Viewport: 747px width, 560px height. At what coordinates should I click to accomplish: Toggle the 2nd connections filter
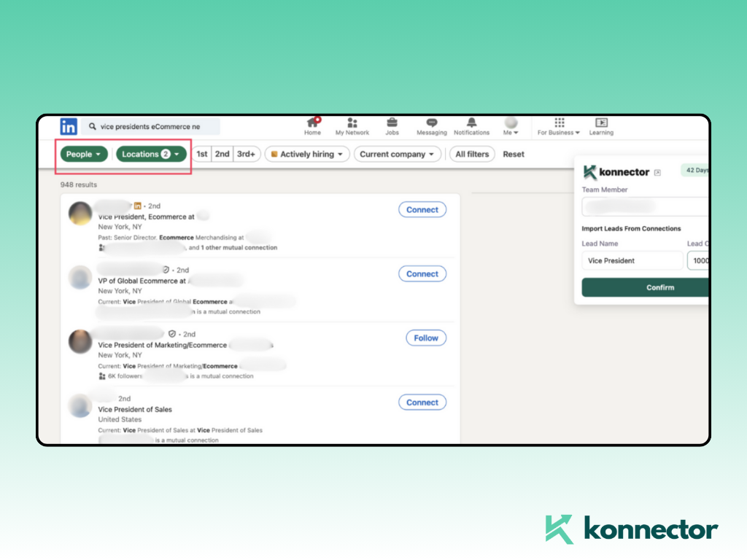coord(222,155)
